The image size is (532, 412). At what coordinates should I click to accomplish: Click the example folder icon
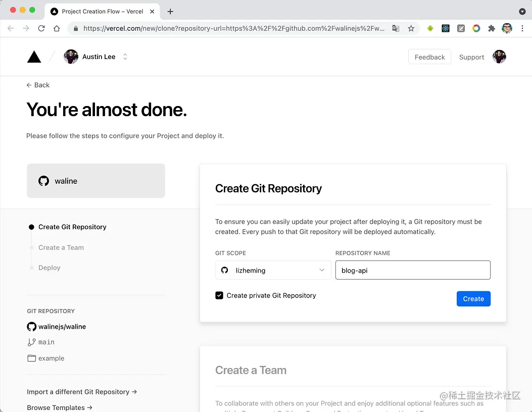coord(31,358)
